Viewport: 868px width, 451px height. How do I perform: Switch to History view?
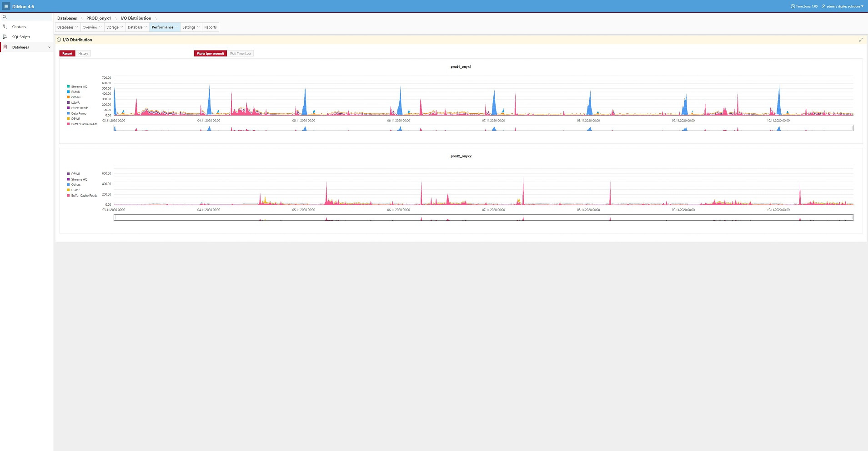pyautogui.click(x=83, y=54)
